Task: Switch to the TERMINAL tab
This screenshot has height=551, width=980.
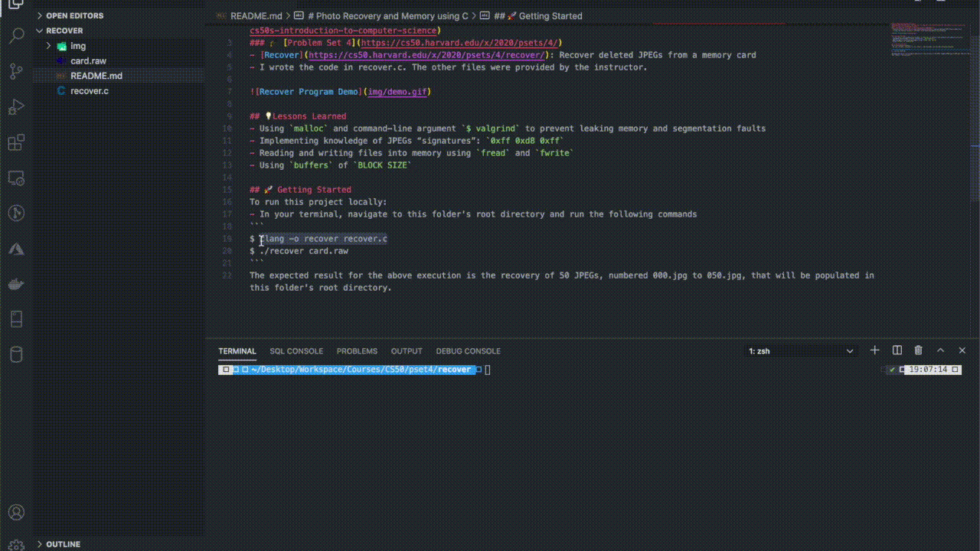Action: point(237,351)
